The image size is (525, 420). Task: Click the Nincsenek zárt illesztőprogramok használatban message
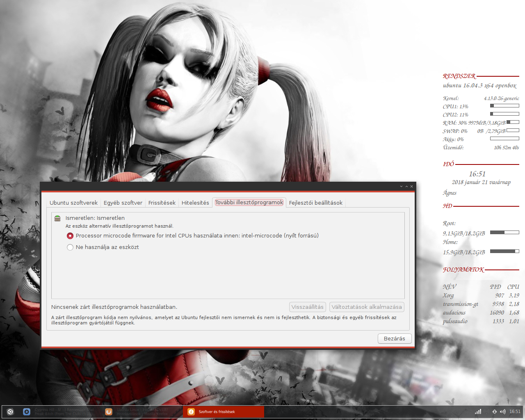(x=114, y=307)
